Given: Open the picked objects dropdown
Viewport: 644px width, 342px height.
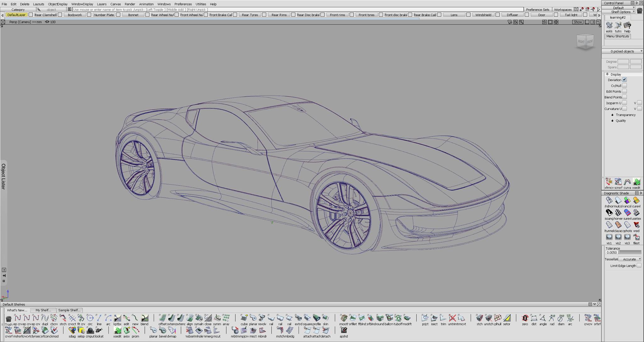Looking at the screenshot, I should pyautogui.click(x=623, y=51).
